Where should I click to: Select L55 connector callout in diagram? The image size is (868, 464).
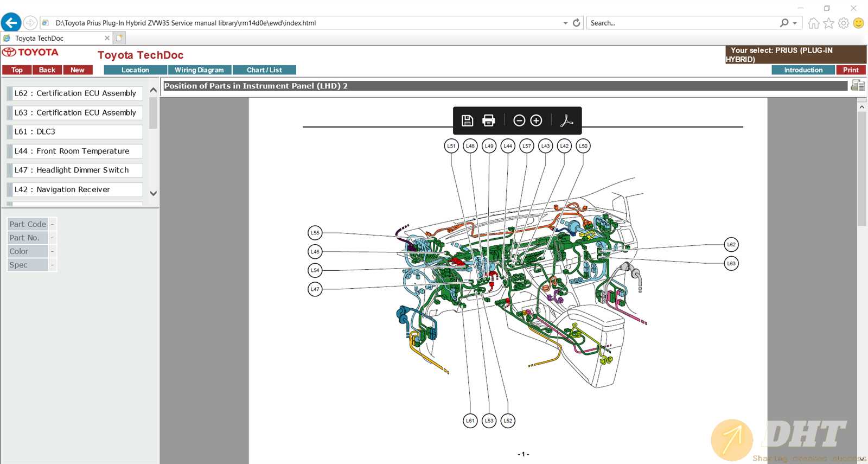[x=315, y=233]
